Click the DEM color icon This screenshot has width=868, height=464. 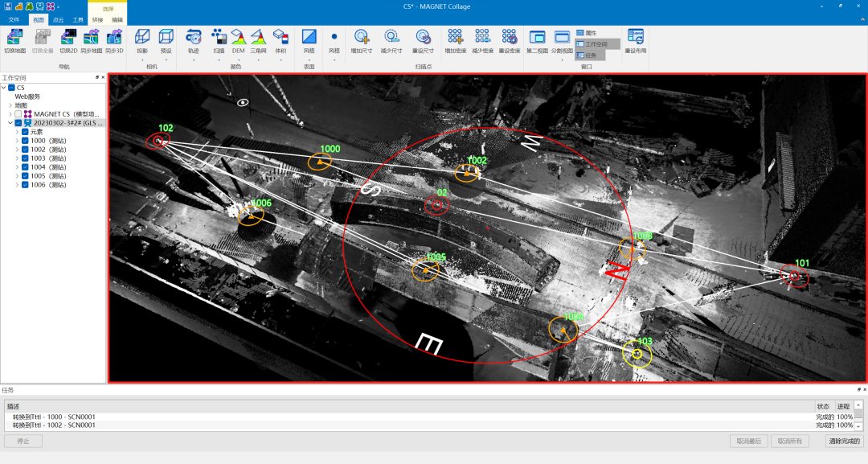(x=238, y=37)
